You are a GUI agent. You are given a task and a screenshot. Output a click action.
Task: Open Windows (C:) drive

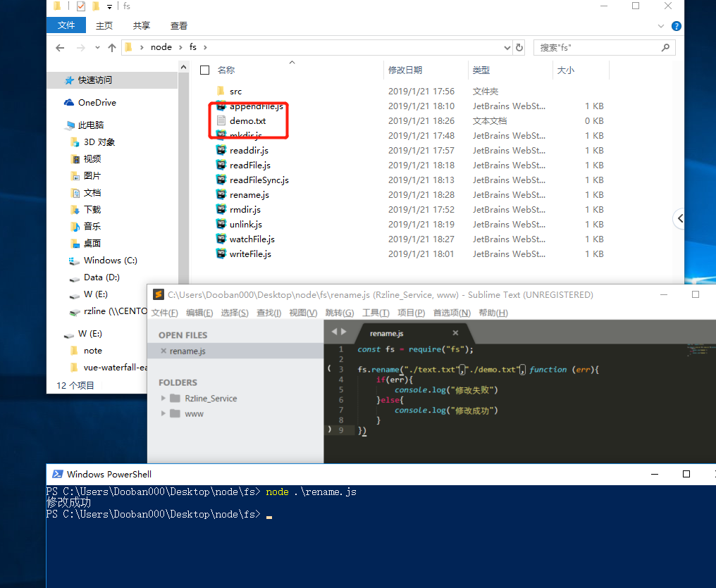click(110, 260)
